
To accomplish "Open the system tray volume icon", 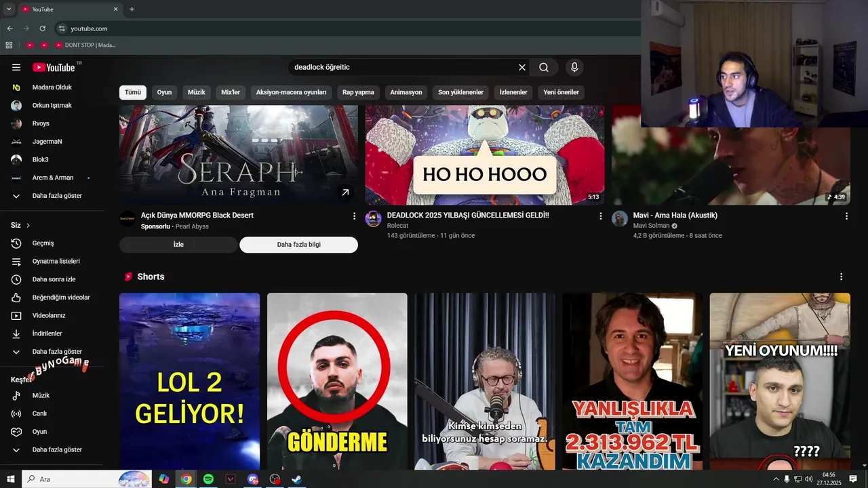I will [809, 479].
